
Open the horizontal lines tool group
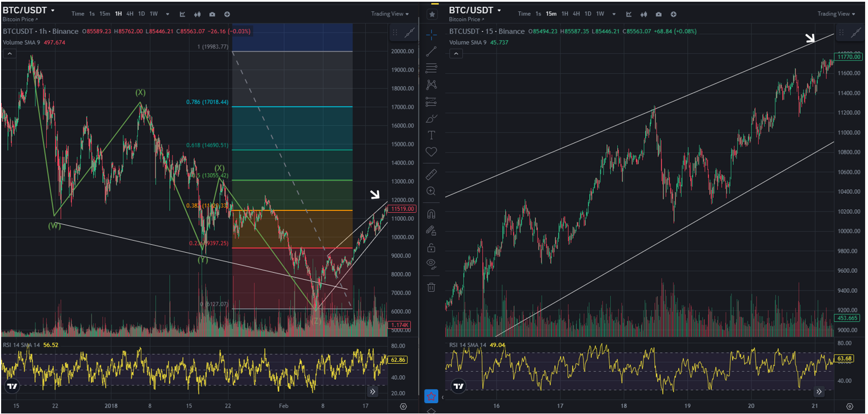pyautogui.click(x=431, y=68)
